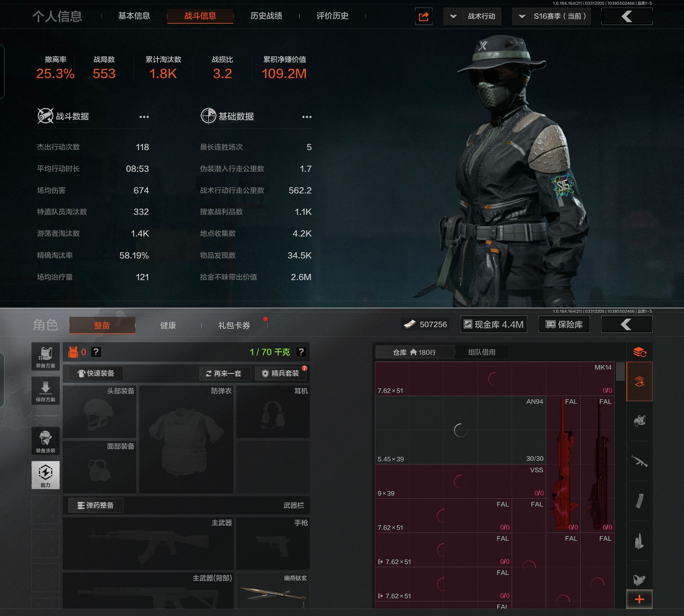Open the 健康 health tab

coord(168,325)
